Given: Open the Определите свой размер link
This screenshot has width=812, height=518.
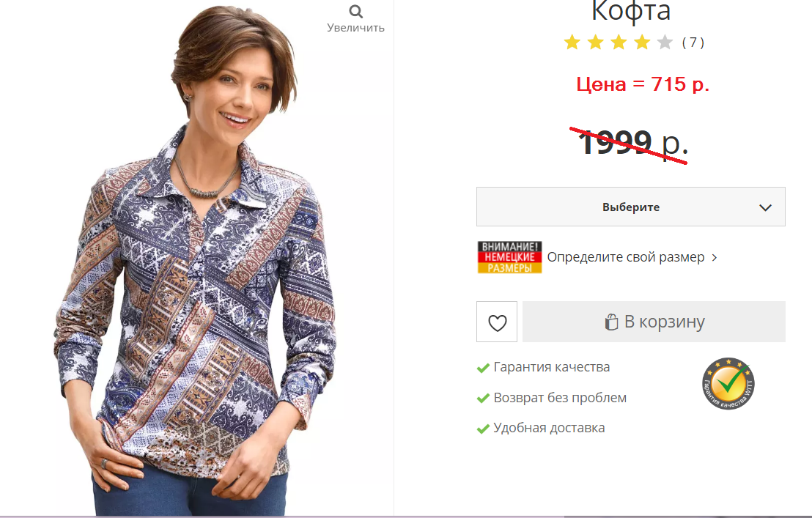Looking at the screenshot, I should point(626,257).
